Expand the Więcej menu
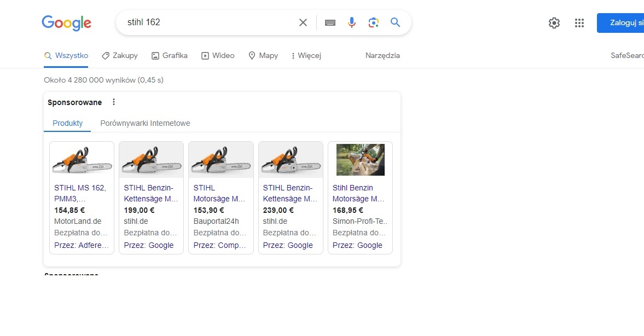The height and width of the screenshot is (336, 644). coord(306,55)
